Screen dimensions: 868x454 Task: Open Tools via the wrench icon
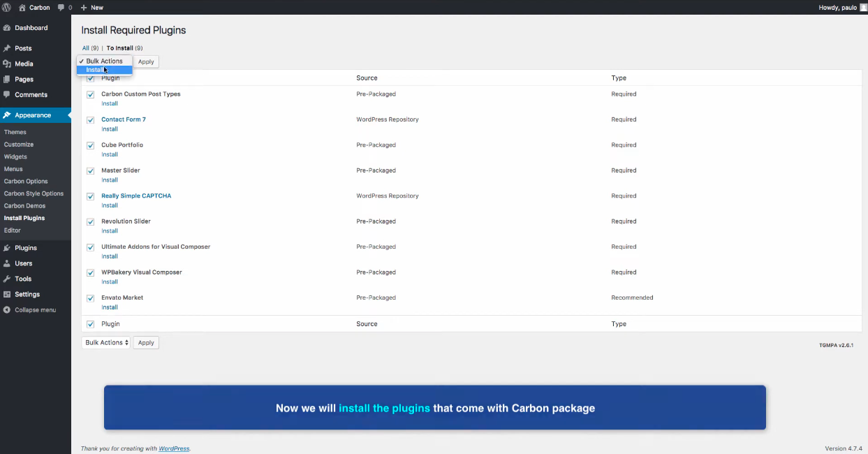(x=7, y=279)
